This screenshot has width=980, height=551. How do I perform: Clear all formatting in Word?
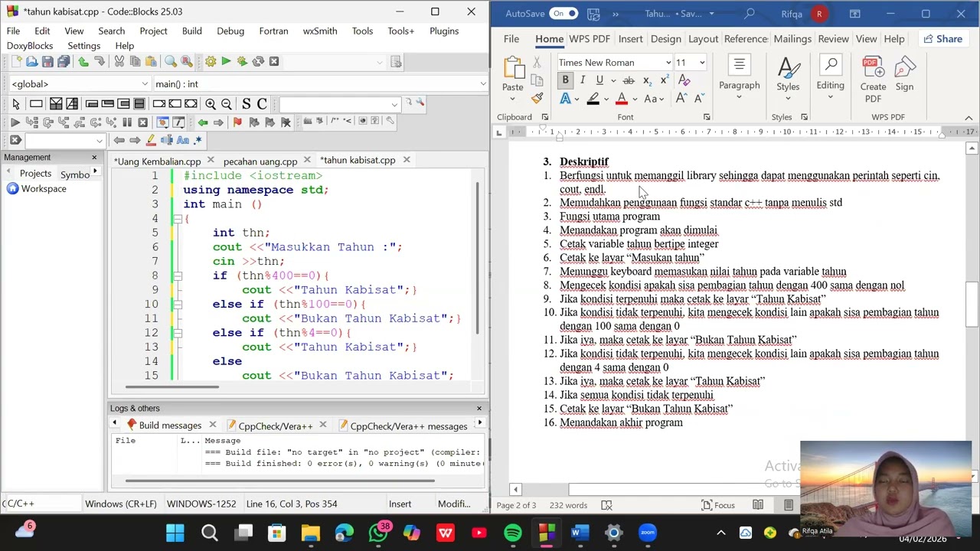click(684, 80)
